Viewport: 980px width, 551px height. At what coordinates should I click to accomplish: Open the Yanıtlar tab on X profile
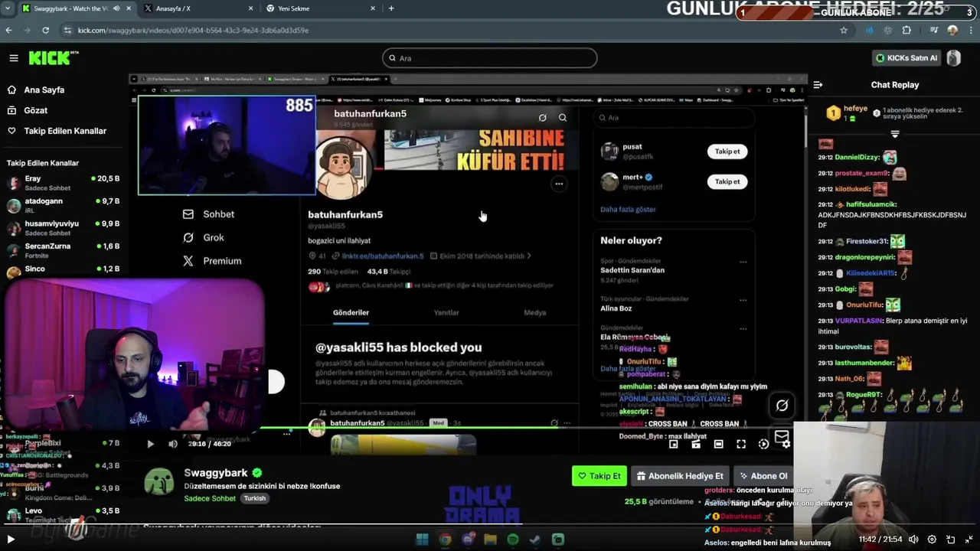[x=446, y=312]
